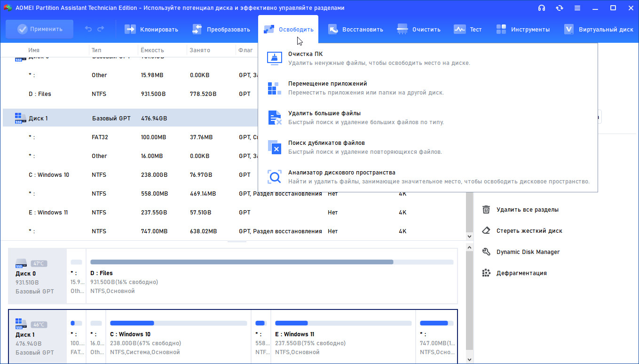Click the refresh icon in title bar

coord(560,8)
